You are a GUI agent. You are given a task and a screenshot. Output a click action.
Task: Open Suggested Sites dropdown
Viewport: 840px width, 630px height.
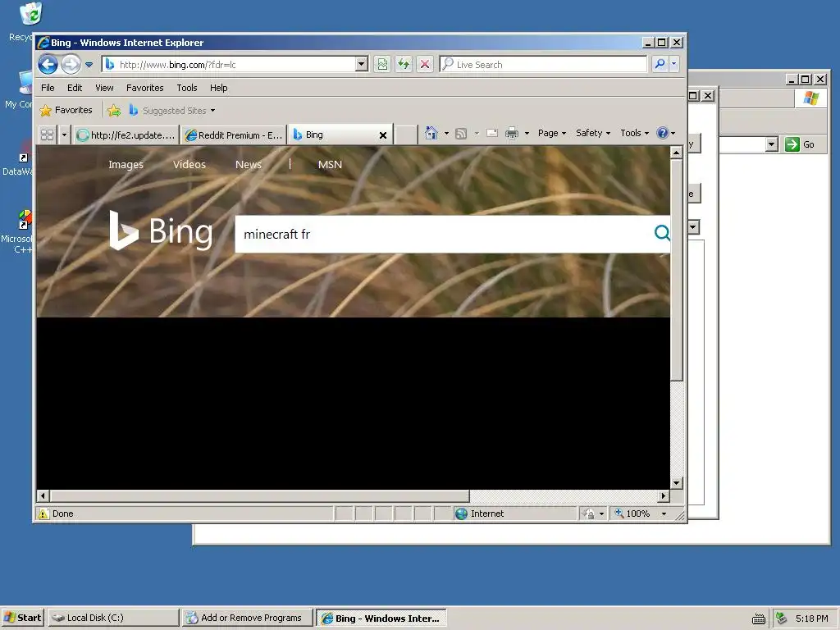[x=172, y=111]
